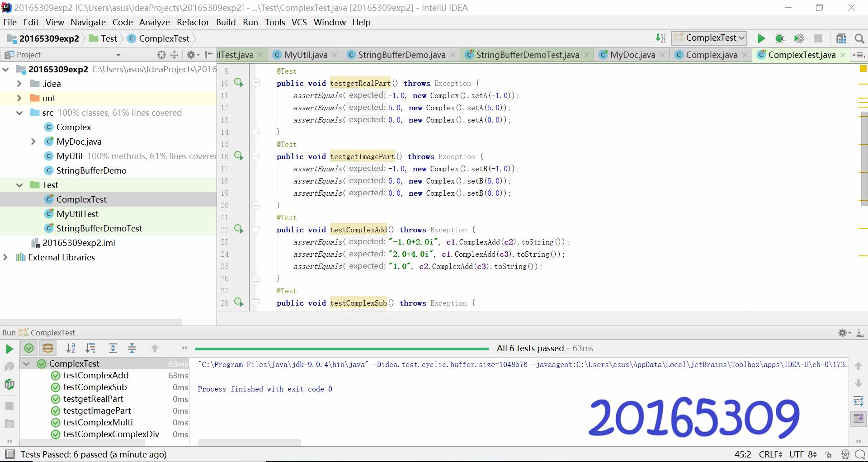868x462 pixels.
Task: Sort tests alphabetically in Run panel
Action: point(71,348)
